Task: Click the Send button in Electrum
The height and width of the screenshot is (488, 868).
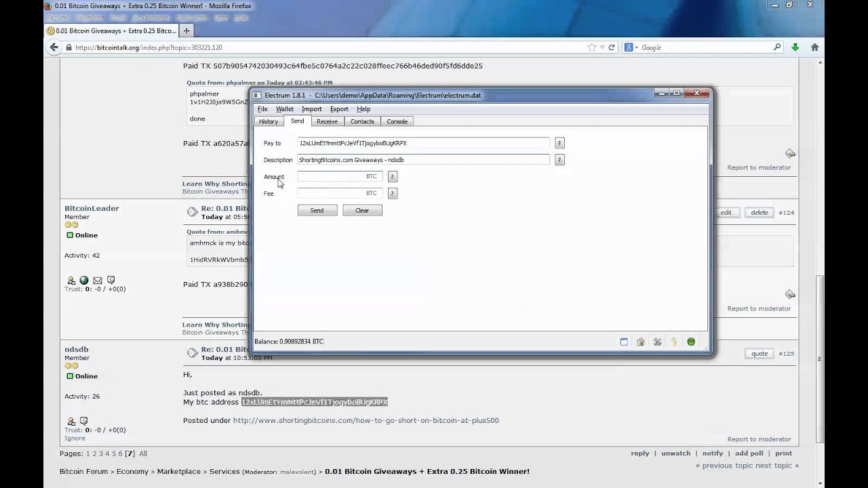Action: coord(317,210)
